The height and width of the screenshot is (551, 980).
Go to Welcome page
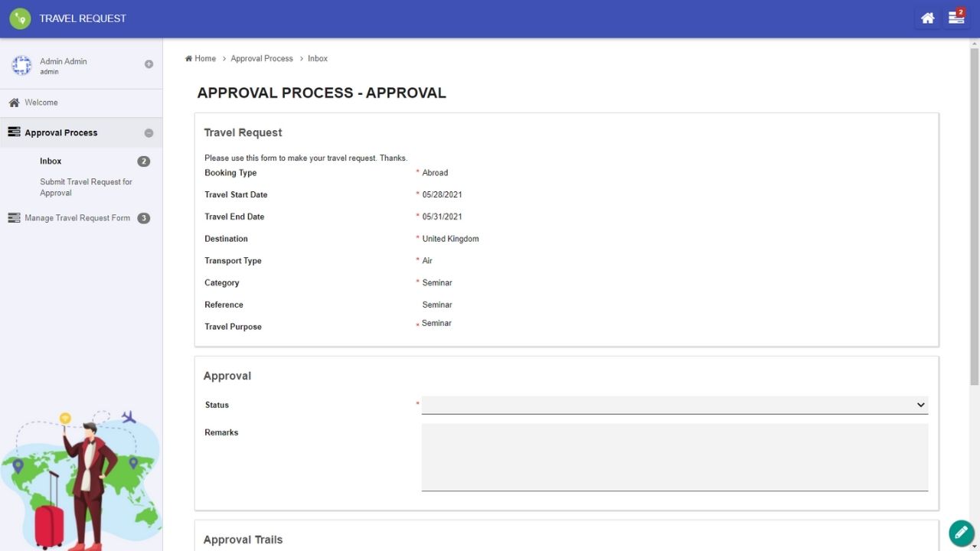point(41,103)
